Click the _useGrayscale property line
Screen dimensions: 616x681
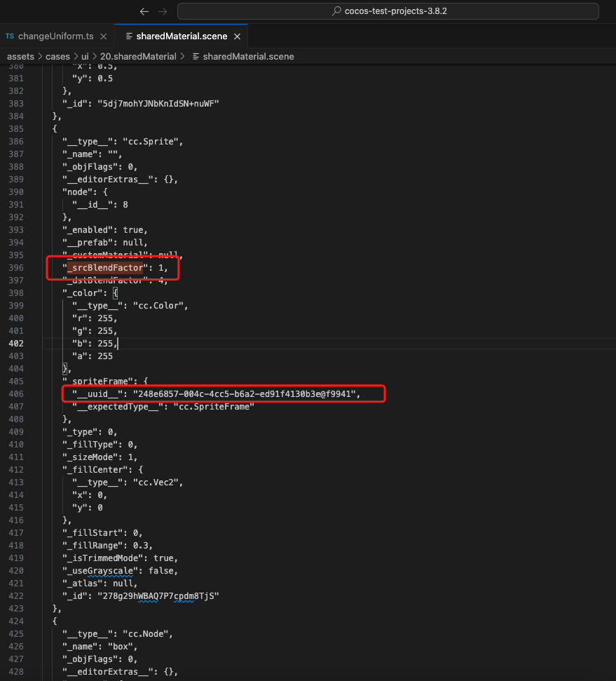[119, 571]
